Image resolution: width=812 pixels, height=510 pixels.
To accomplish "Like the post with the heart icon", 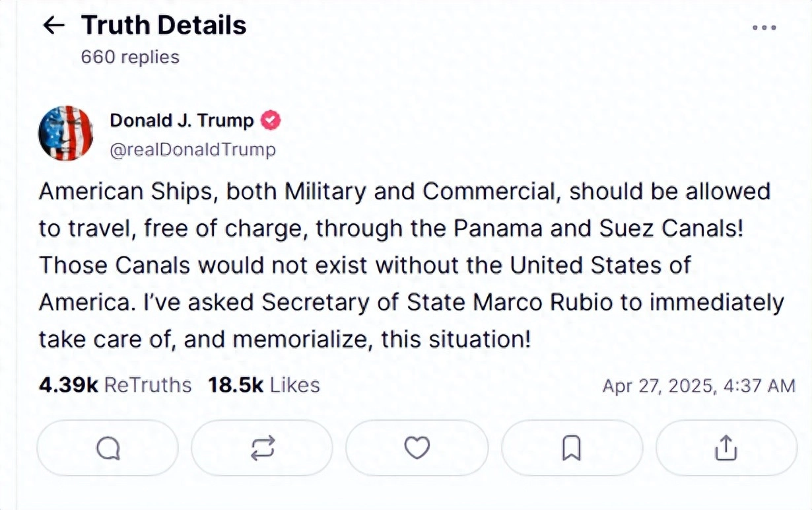I will [x=417, y=448].
